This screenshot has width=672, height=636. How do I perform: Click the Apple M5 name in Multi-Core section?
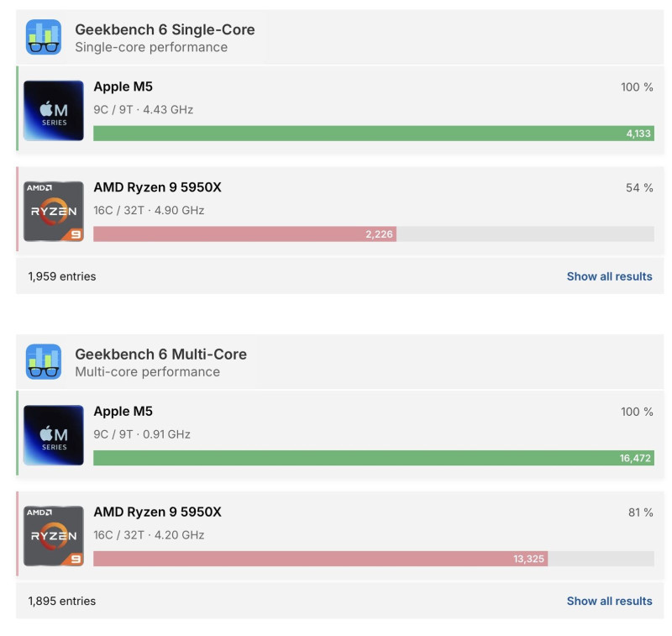pyautogui.click(x=123, y=412)
